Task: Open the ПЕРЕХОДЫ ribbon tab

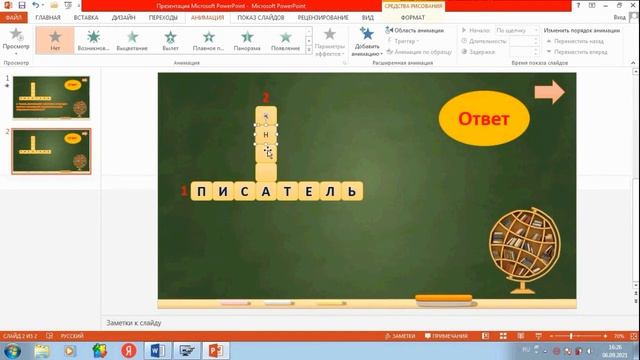Action: [x=163, y=18]
